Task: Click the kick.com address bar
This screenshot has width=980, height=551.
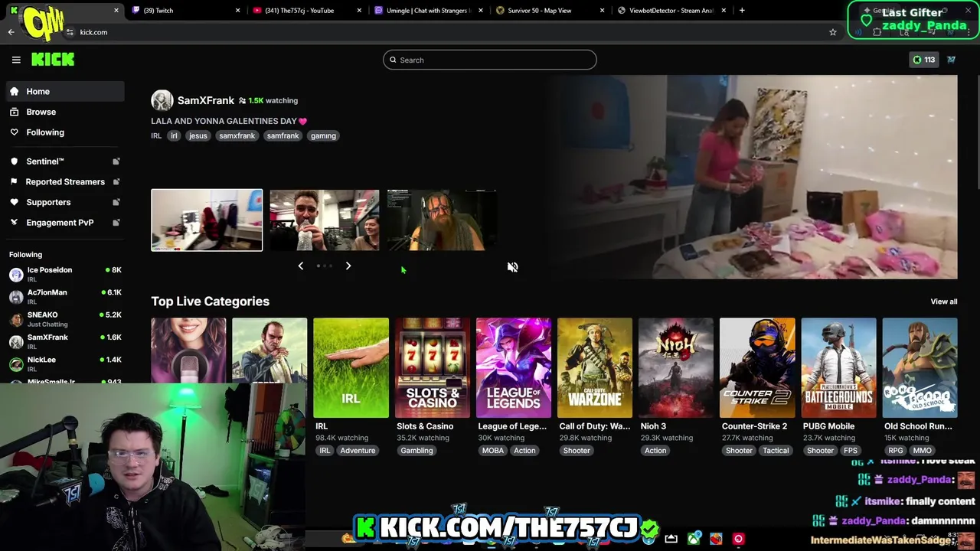Action: (x=452, y=32)
